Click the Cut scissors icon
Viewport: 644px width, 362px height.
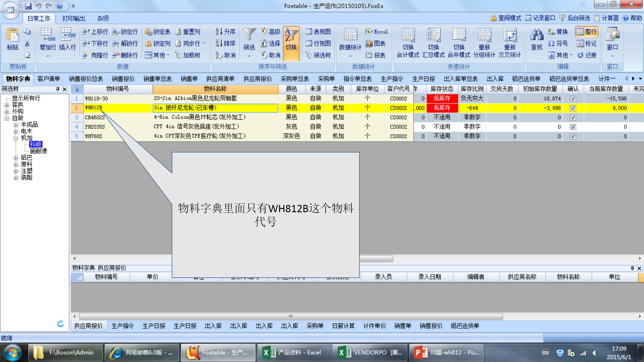(27, 43)
